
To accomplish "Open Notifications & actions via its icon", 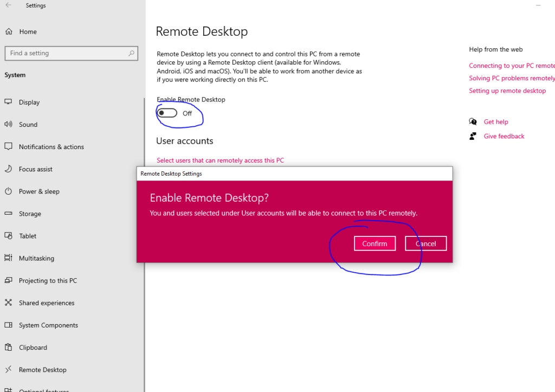I will pyautogui.click(x=9, y=146).
